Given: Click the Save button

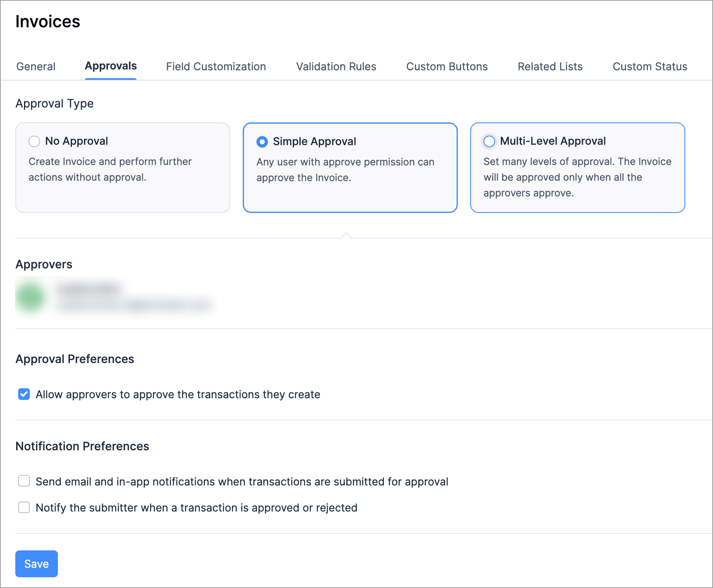Looking at the screenshot, I should click(36, 564).
